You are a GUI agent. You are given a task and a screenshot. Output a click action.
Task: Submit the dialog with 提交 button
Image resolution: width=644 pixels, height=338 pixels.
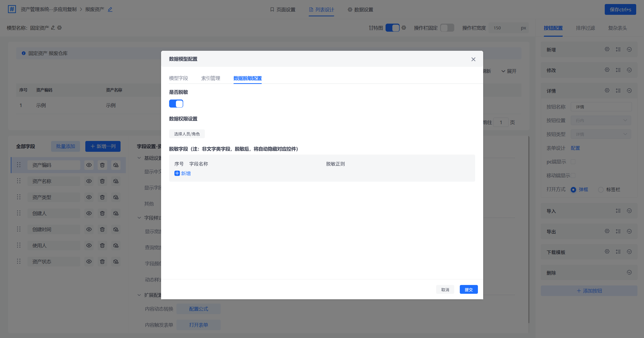coord(468,289)
